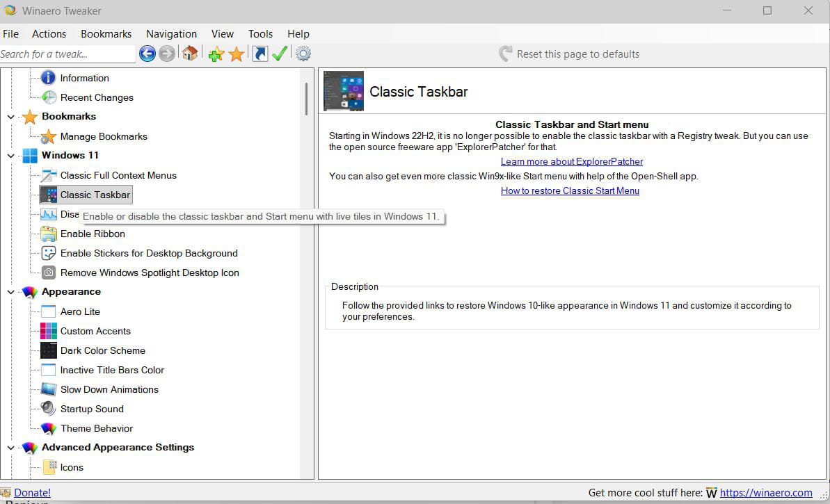Screen dimensions: 830x504
Task: Select Dark Color Scheme in tree
Action: 102,350
